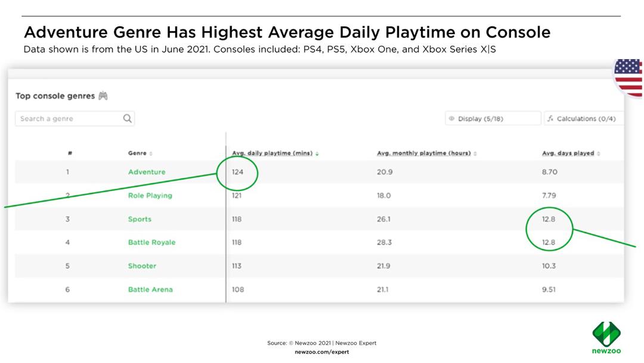Open the Battle Arena genre link
644x363 pixels.
click(x=150, y=290)
